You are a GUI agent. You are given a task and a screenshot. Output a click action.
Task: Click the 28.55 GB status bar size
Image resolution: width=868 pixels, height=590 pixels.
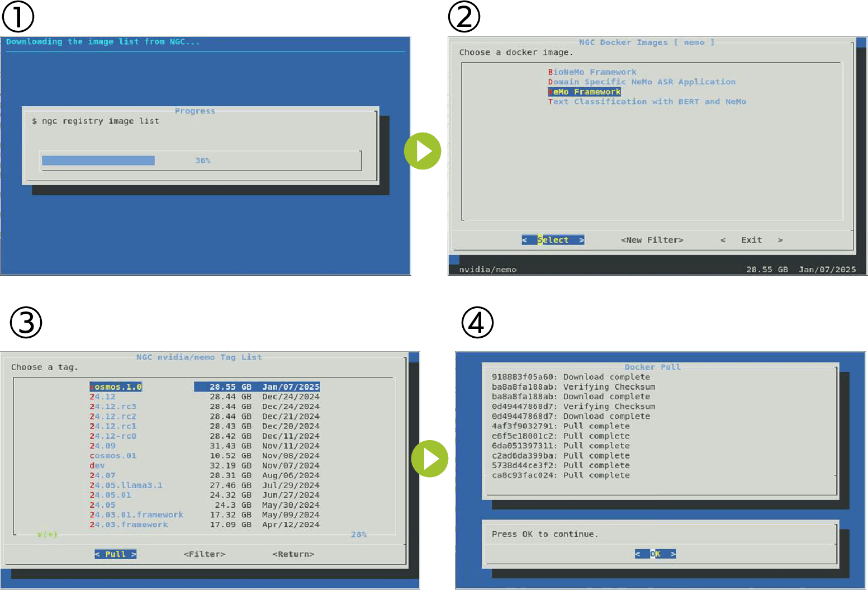[x=767, y=270]
